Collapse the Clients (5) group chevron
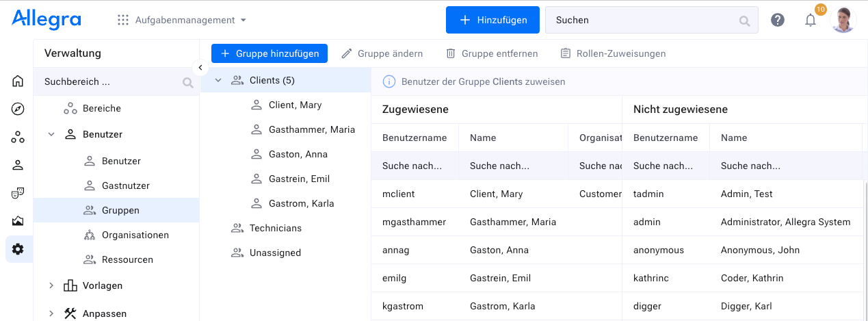Viewport: 868px width, 321px height. pos(218,81)
